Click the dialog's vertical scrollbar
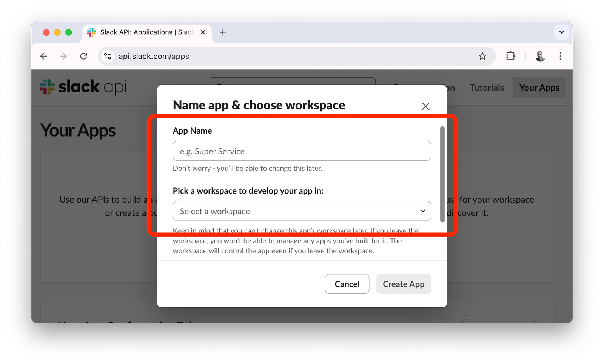The height and width of the screenshot is (364, 604). [442, 174]
